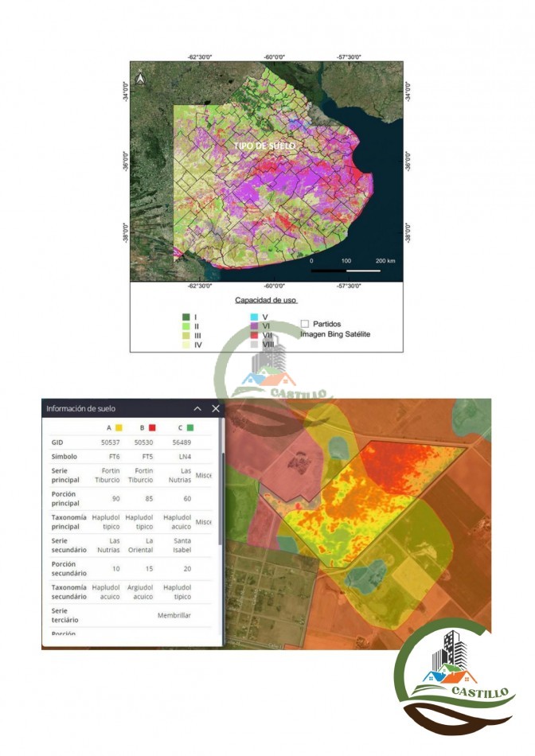Image resolution: width=535 pixels, height=756 pixels.
Task: Click the map scale bar
Action: pos(346,271)
